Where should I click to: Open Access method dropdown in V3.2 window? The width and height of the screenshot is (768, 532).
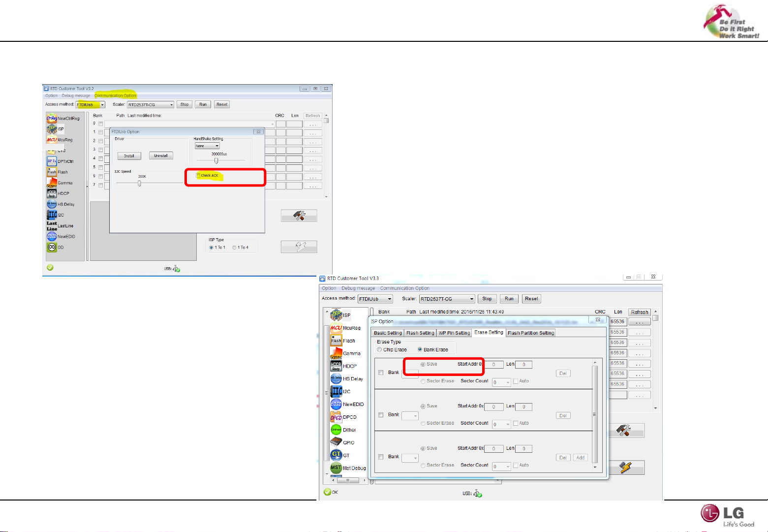(91, 105)
